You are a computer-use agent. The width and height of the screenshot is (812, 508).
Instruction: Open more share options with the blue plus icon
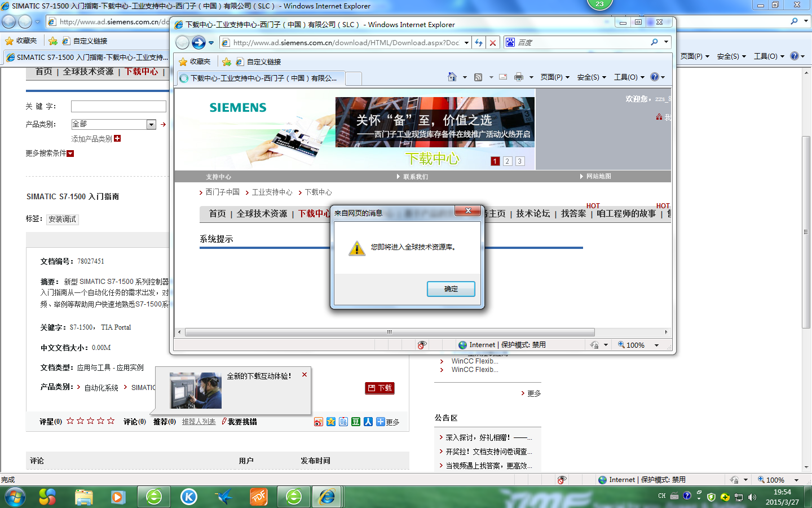pyautogui.click(x=381, y=422)
